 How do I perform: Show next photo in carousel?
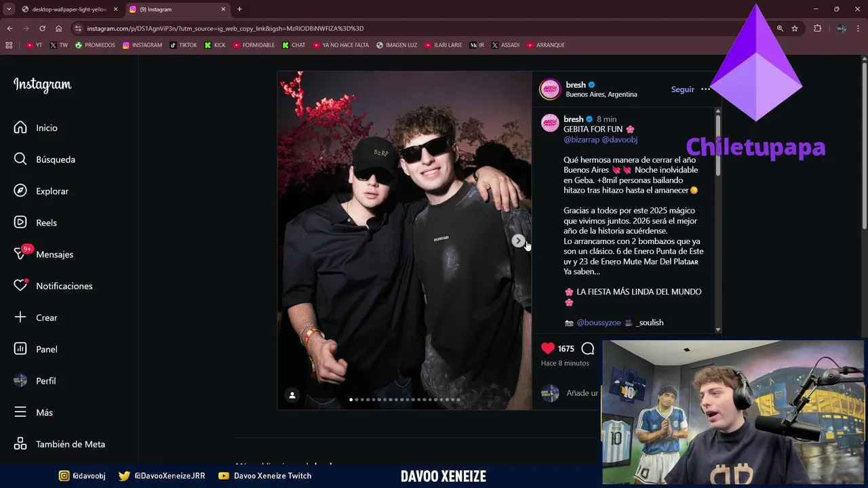(x=518, y=241)
